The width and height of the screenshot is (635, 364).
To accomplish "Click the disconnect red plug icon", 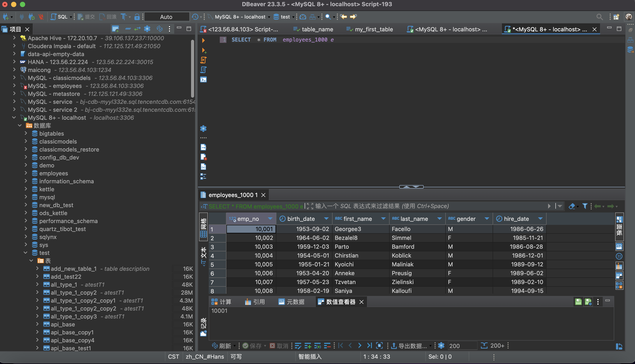I will tap(41, 17).
